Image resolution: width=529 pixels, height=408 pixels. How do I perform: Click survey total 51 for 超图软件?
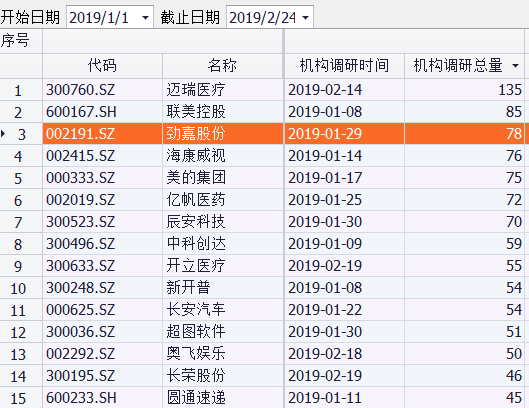pos(514,332)
